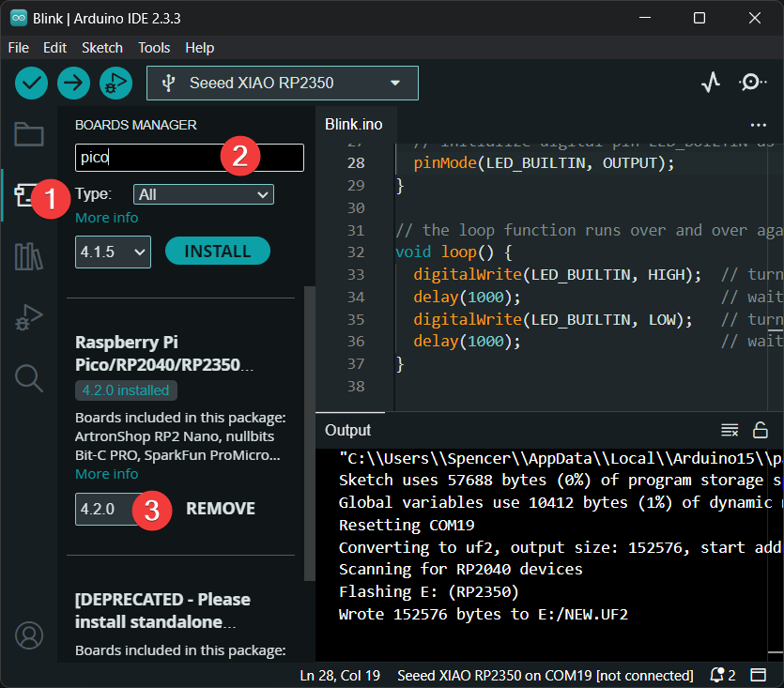
Task: Click line number 36 in editor gutter
Action: point(356,342)
